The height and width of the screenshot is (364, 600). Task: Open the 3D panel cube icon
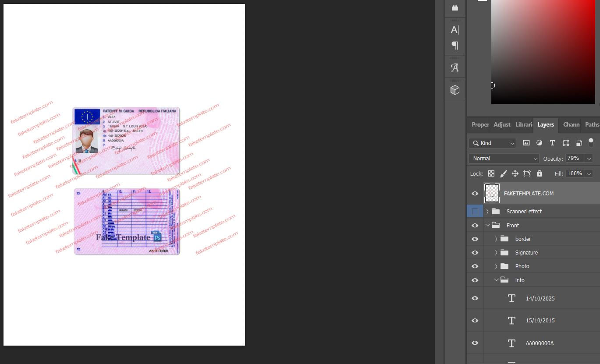coord(455,90)
